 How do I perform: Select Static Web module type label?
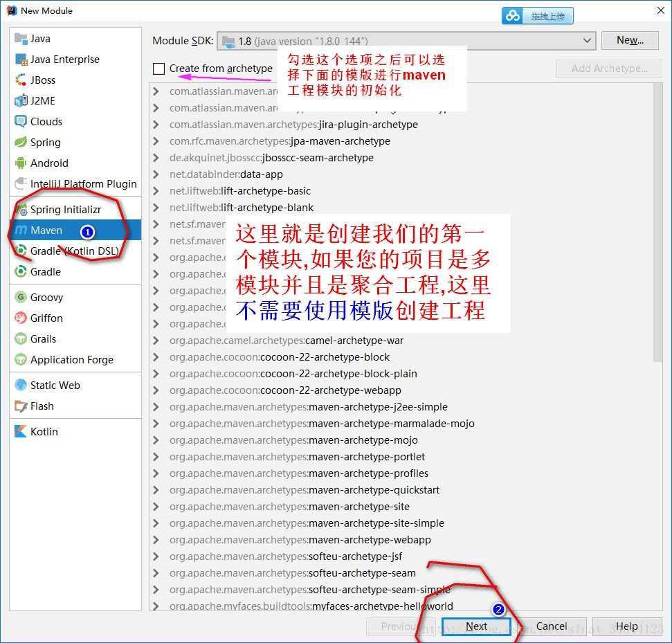[x=55, y=385]
